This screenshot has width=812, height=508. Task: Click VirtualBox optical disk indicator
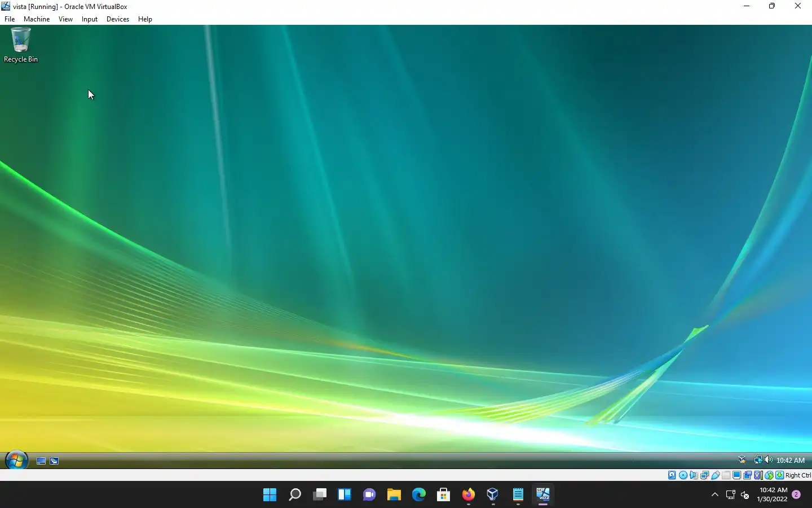(x=683, y=475)
